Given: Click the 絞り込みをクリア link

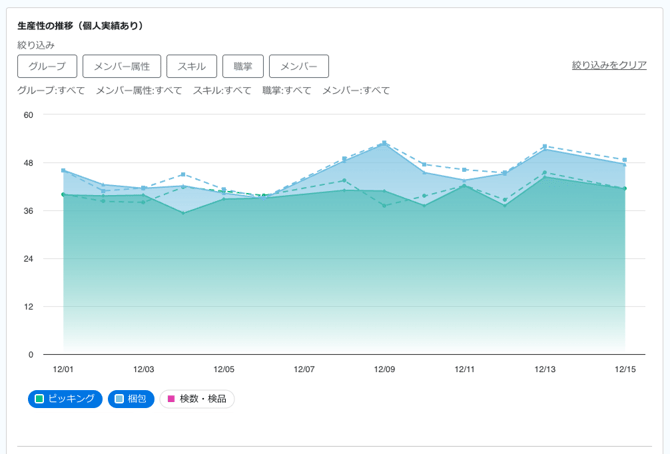Looking at the screenshot, I should pos(609,65).
